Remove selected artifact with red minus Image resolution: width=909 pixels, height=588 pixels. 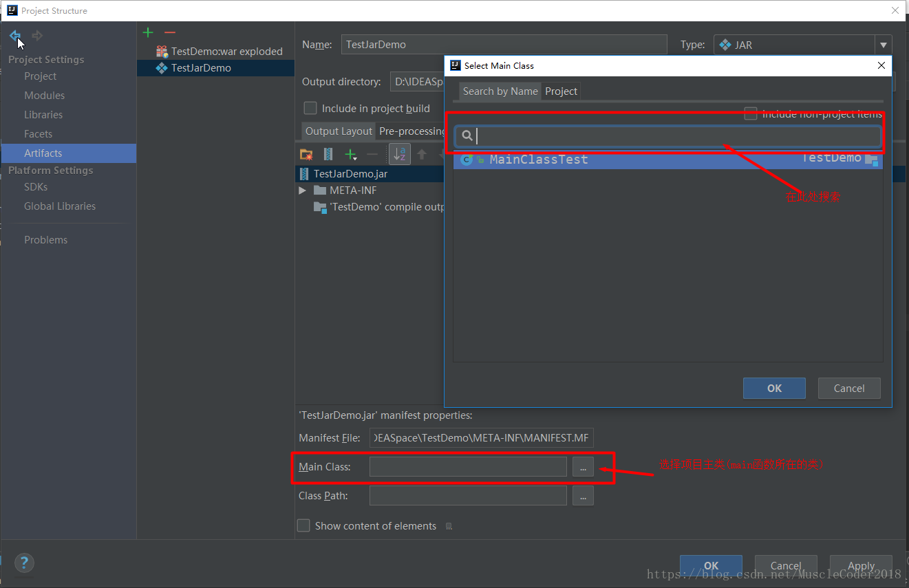170,32
